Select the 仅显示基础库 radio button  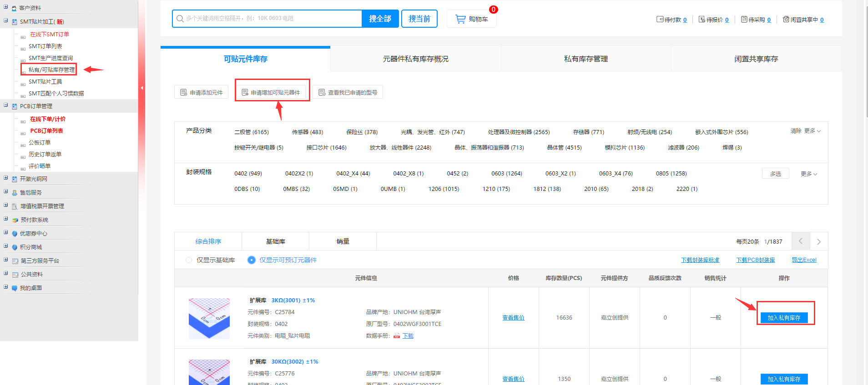pyautogui.click(x=189, y=260)
